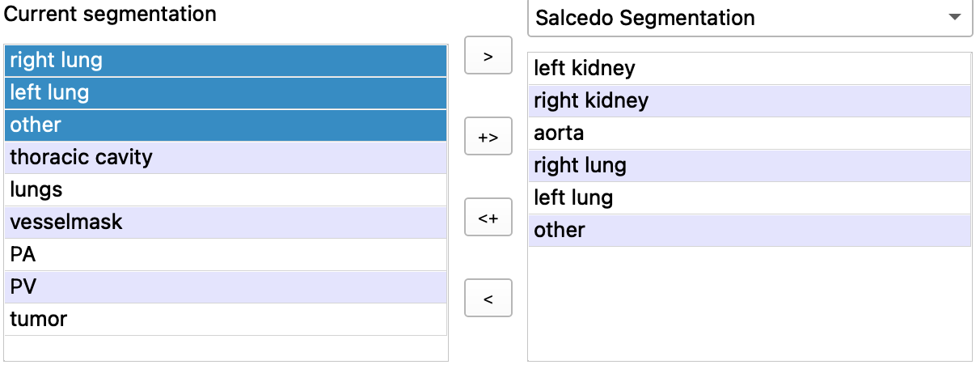Pick the 'PV' segment
The height and width of the screenshot is (369, 980).
click(x=226, y=286)
